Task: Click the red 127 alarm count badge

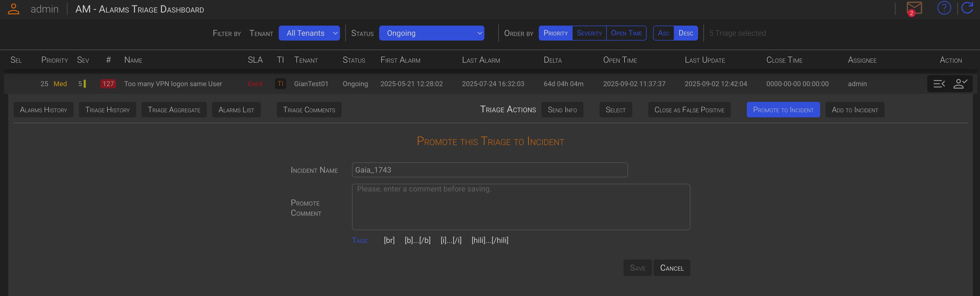Action: click(108, 84)
